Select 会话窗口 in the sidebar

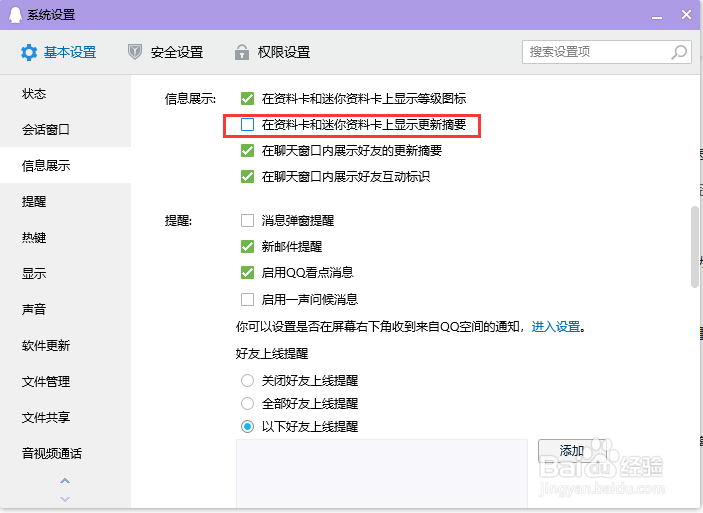[65, 130]
